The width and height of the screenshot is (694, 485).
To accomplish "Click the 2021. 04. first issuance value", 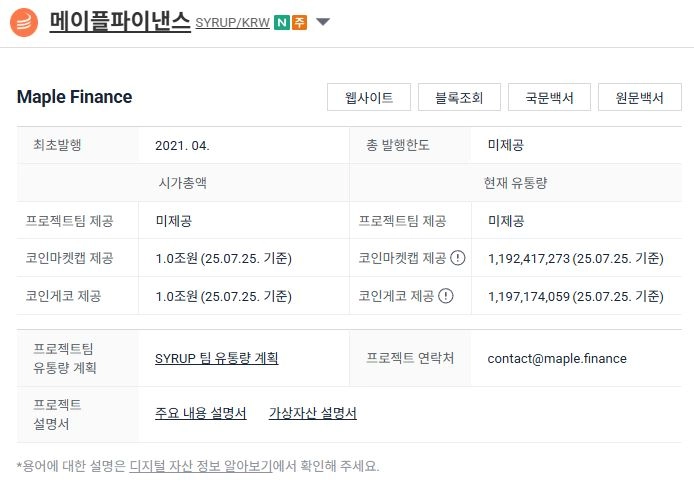I will [x=182, y=146].
